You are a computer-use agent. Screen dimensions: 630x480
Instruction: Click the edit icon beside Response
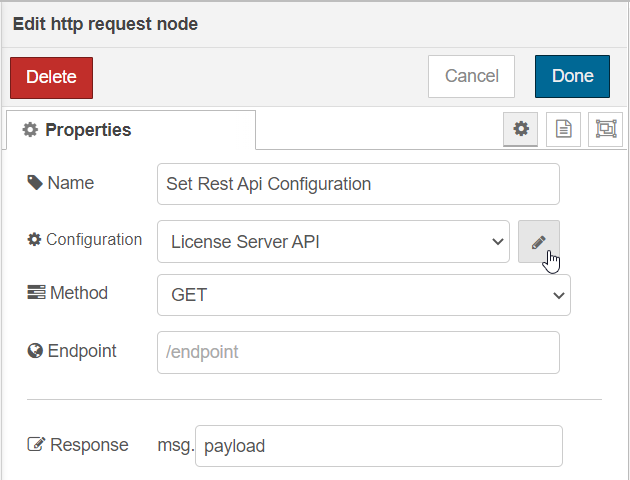coord(36,444)
